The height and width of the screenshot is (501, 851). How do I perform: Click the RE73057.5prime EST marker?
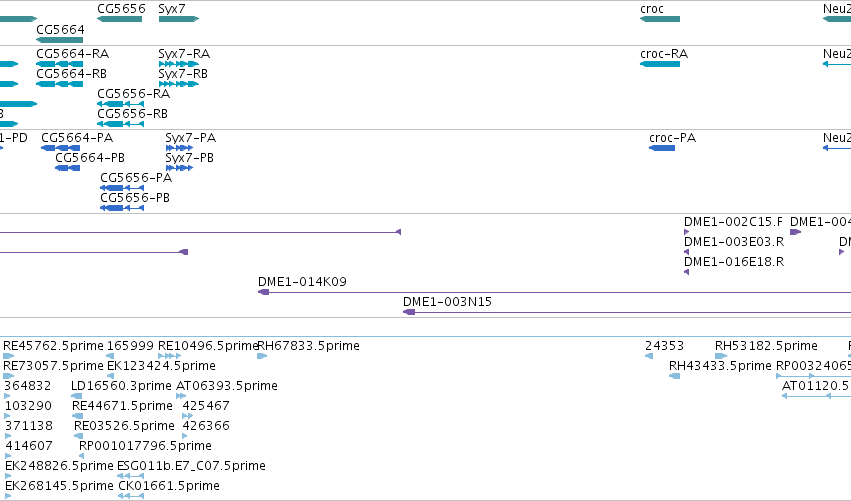pyautogui.click(x=9, y=377)
